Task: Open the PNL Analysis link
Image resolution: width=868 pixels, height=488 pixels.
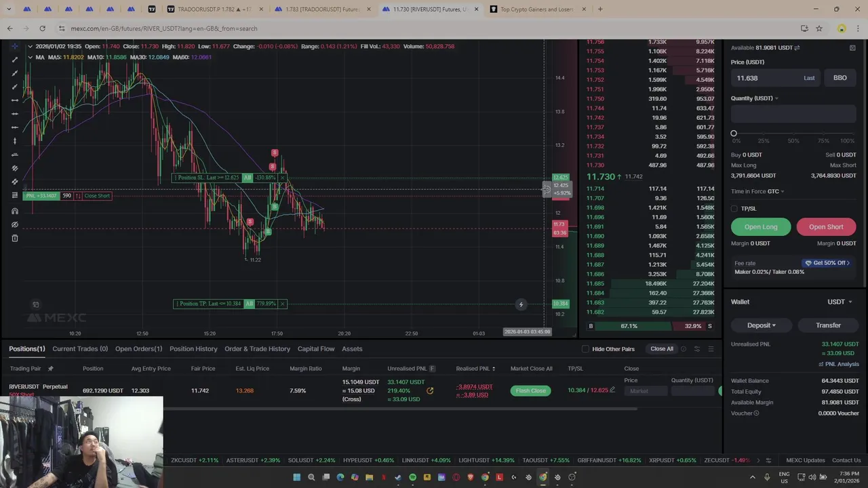Action: [x=838, y=364]
